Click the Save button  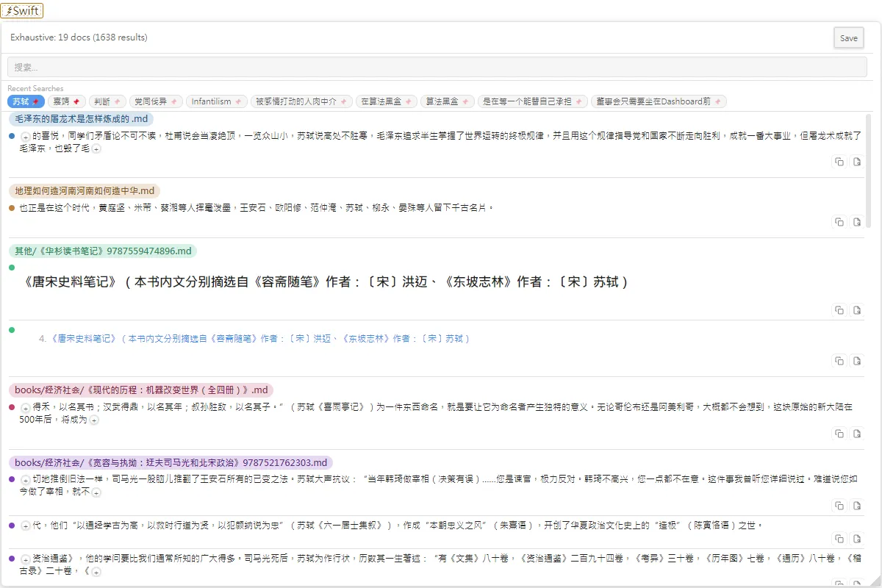pos(849,38)
